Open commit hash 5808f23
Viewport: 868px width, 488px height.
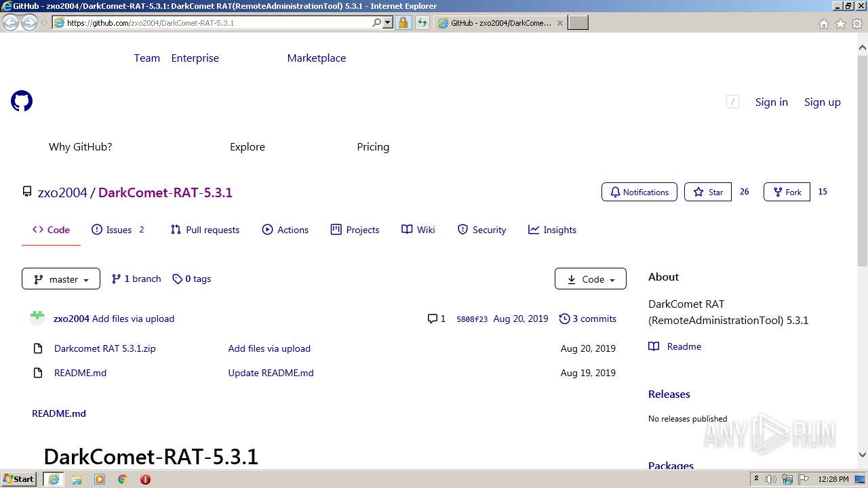(472, 319)
